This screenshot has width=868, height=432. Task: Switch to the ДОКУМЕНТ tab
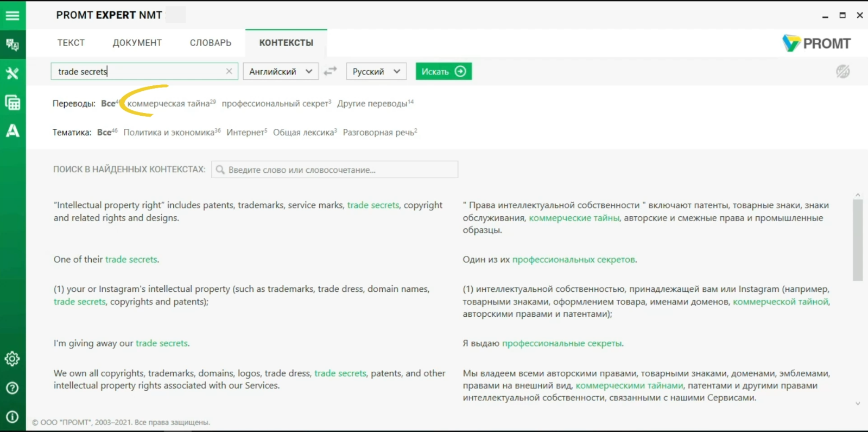click(x=137, y=43)
